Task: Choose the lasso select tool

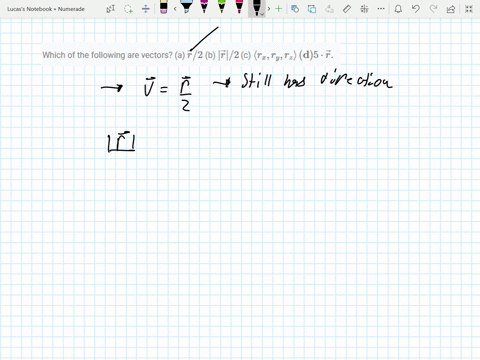Action: coord(128,9)
